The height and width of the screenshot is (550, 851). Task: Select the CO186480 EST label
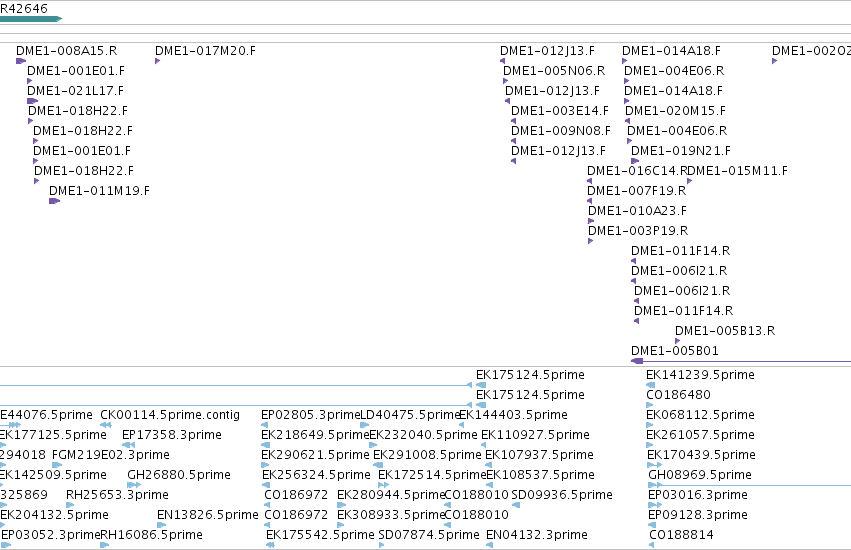coord(678,395)
